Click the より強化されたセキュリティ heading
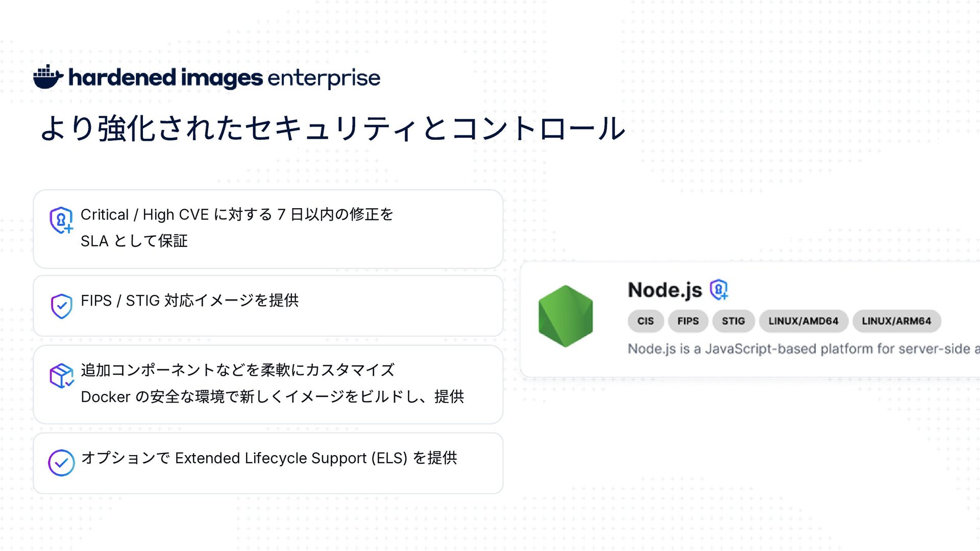This screenshot has height=551, width=980. [333, 128]
